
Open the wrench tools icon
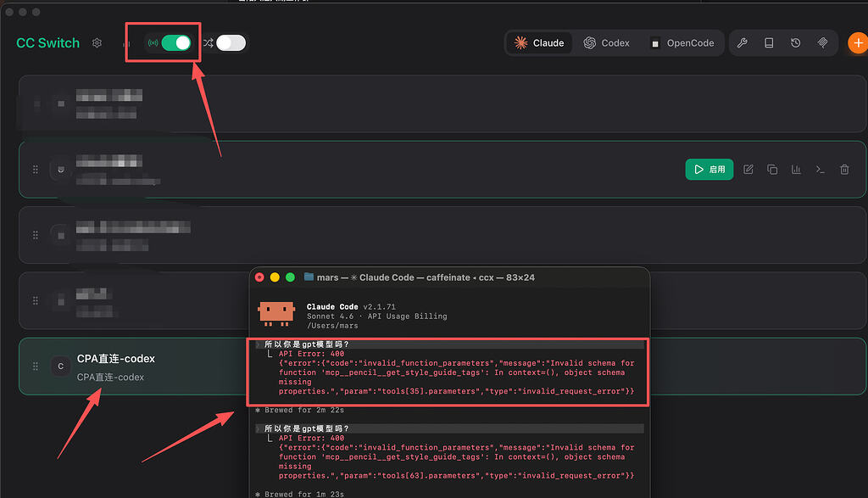point(743,42)
